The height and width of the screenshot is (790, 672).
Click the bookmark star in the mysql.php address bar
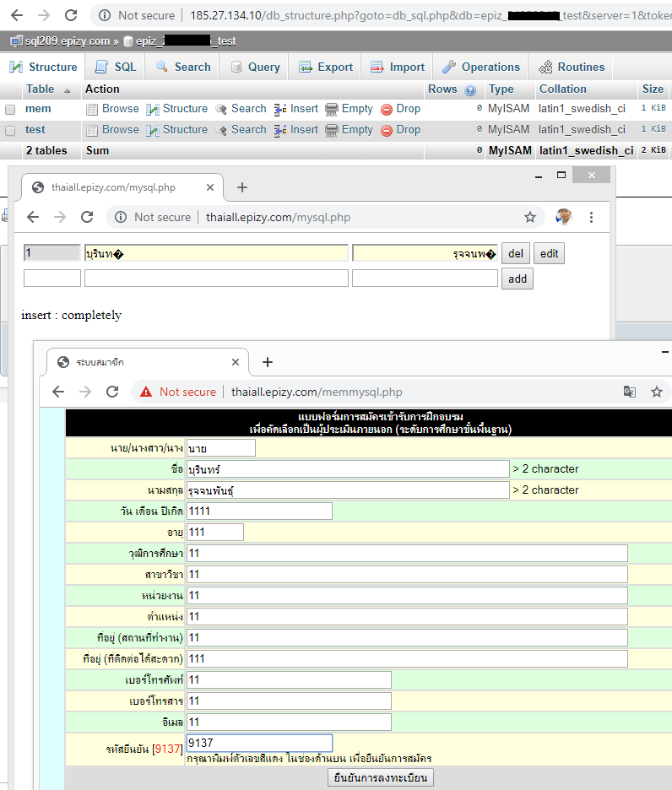[530, 217]
